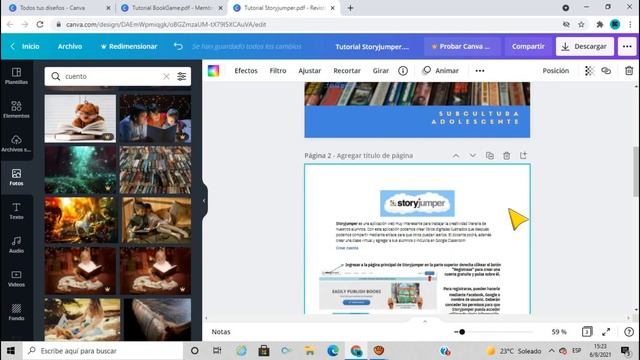Move page 2 down chevron
The image size is (640, 360).
tap(473, 156)
